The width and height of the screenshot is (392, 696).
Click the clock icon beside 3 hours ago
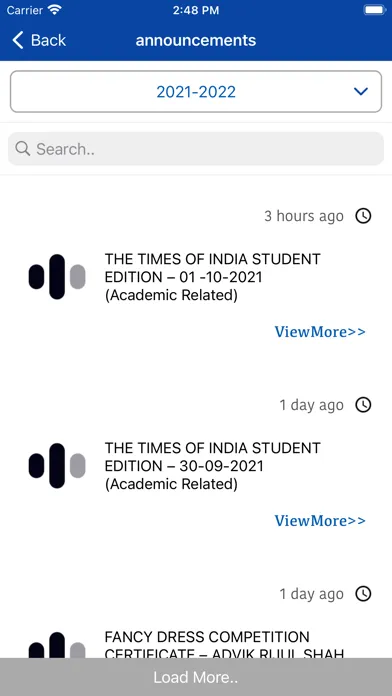363,216
